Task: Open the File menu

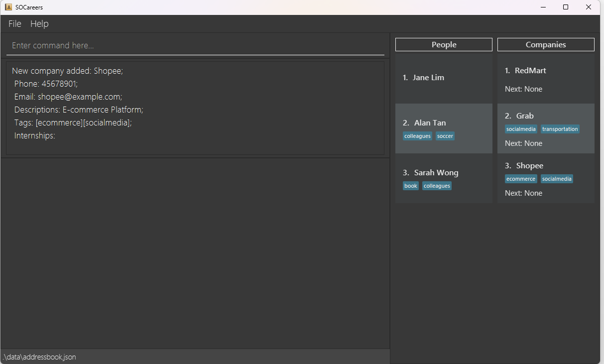Action: (15, 24)
